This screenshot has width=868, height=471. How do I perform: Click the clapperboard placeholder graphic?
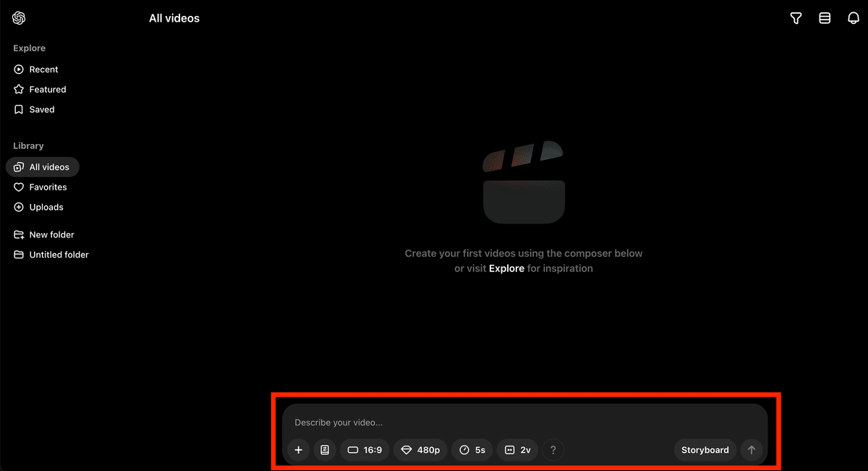click(524, 182)
